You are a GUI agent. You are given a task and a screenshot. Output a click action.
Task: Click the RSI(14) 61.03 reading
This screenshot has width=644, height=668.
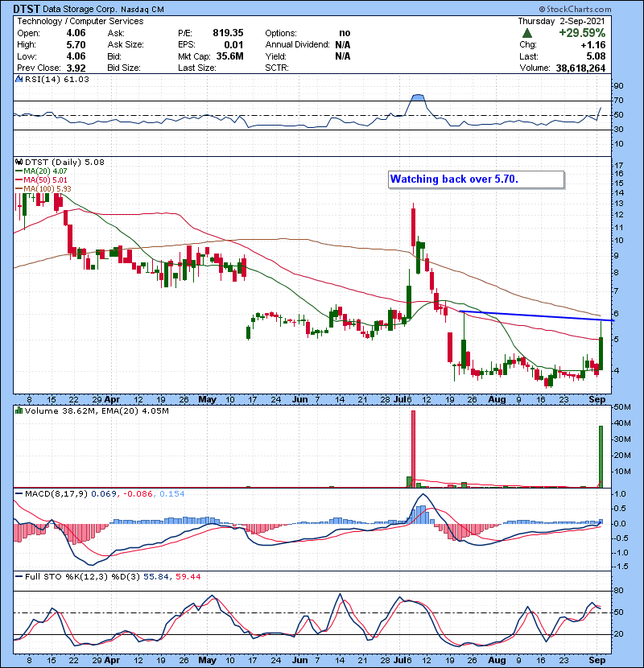(57, 79)
